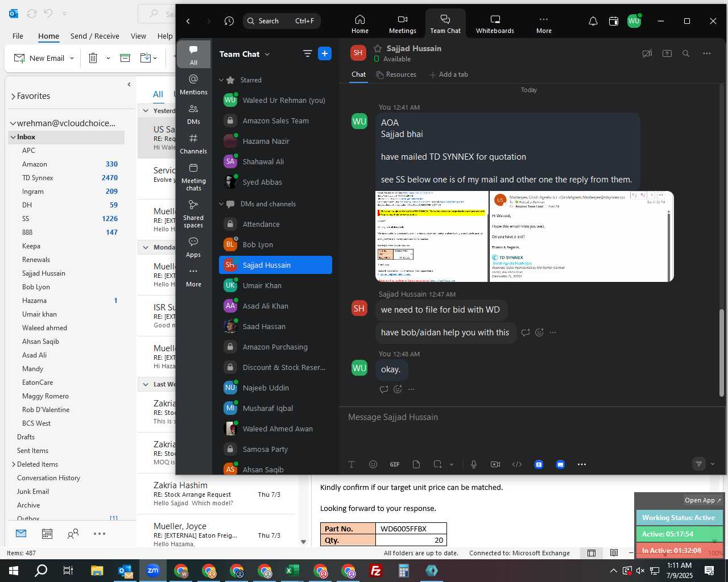Open More options in Zoom sidebar
This screenshot has height=582, width=728.
[x=193, y=277]
